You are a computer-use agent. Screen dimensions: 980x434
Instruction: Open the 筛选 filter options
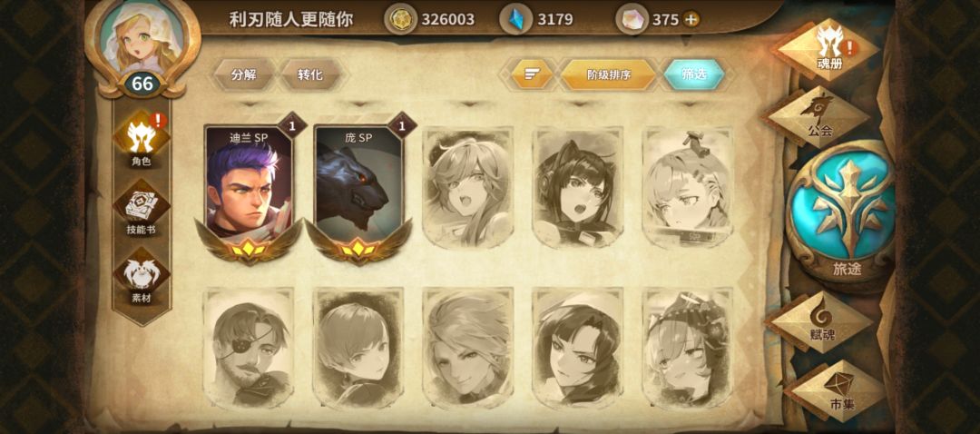[x=694, y=74]
